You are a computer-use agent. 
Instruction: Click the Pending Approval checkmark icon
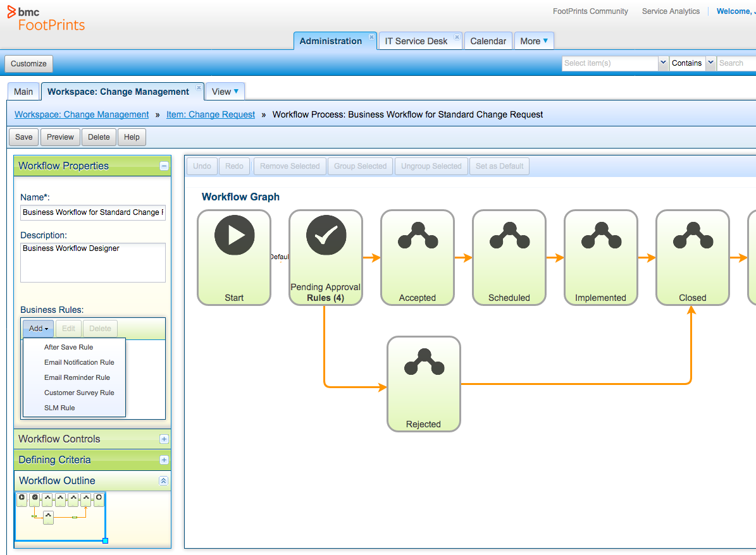[x=326, y=235]
